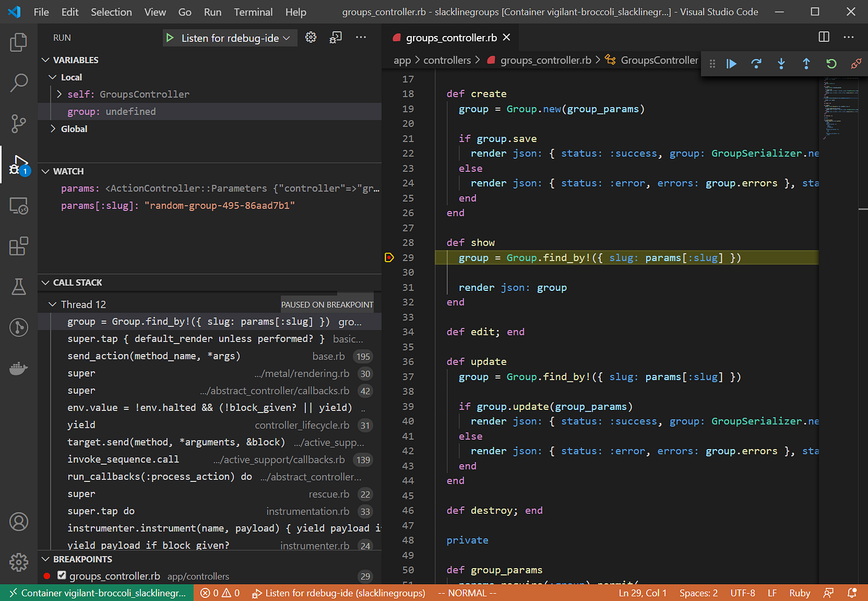Select the groups_controller.rb editor tab

[451, 37]
